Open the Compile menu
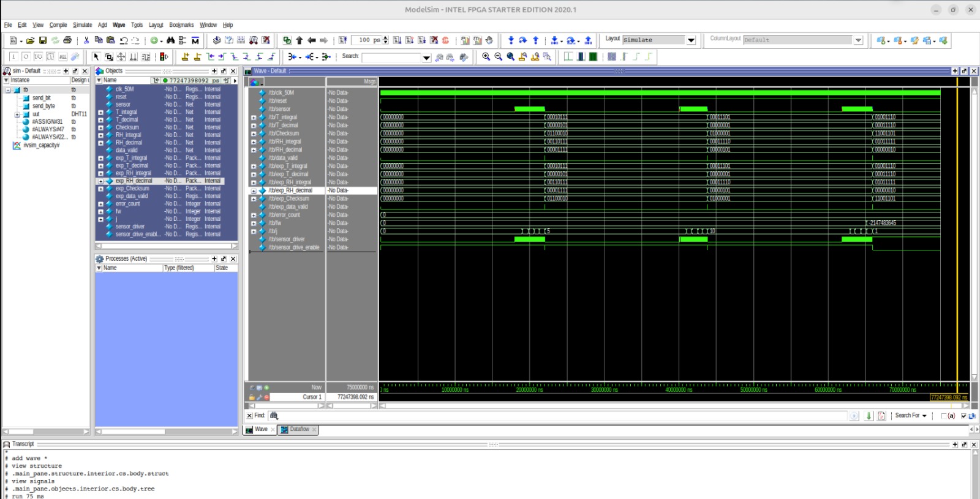Screen dimensions: 980x499 coord(58,25)
